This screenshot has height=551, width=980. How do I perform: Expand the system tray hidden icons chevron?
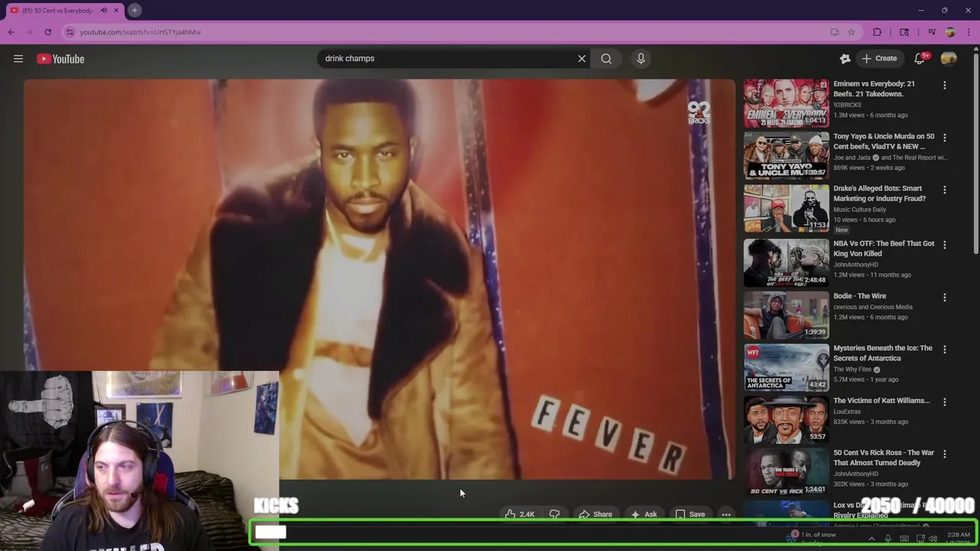[x=871, y=539]
